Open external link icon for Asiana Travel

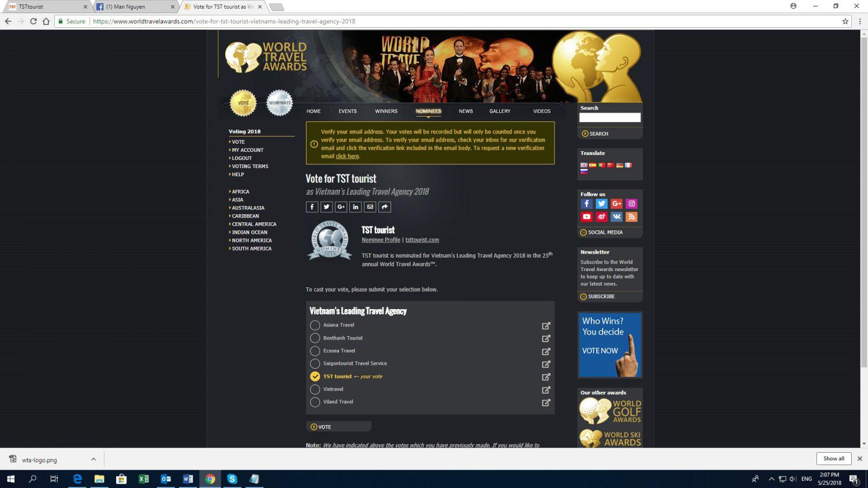pos(546,326)
